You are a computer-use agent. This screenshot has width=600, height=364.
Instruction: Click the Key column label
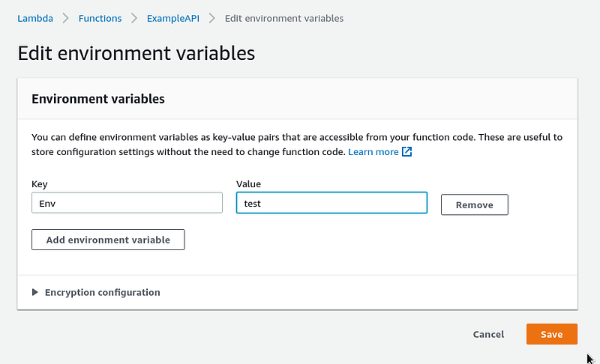[40, 183]
